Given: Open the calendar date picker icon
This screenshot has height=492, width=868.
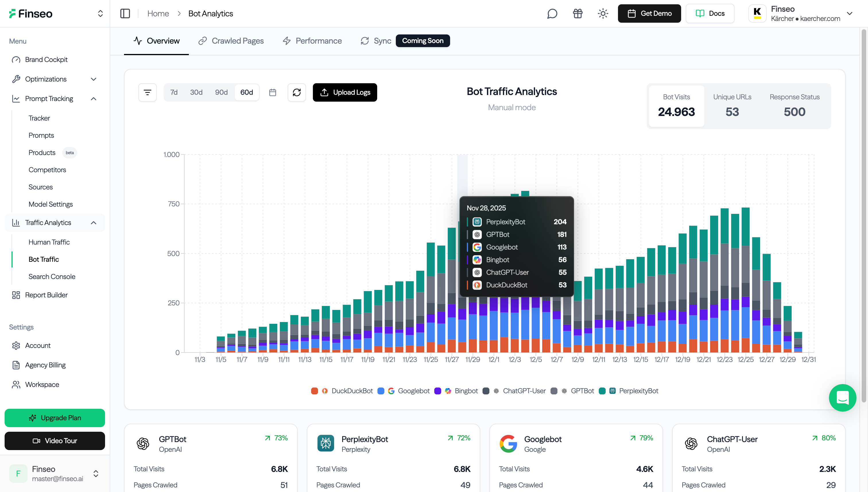Looking at the screenshot, I should pyautogui.click(x=273, y=92).
